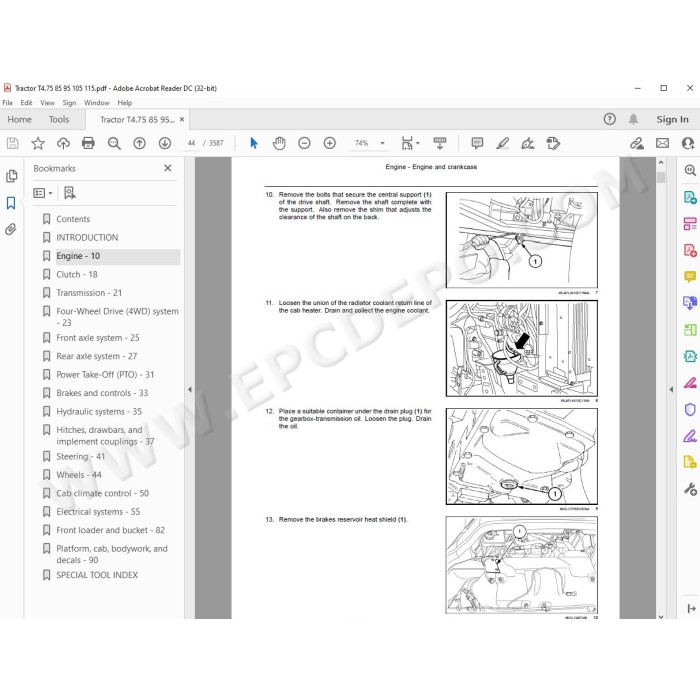Screen dimensions: 700x700
Task: Open the notifications bell
Action: tap(633, 119)
